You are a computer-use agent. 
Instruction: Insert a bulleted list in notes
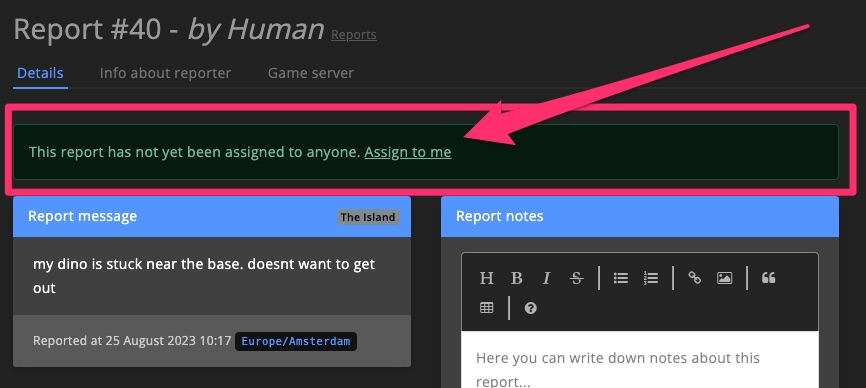click(621, 278)
